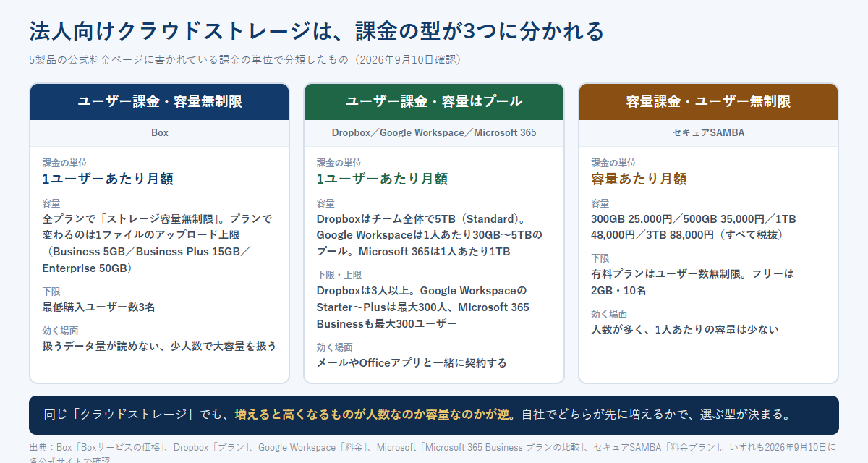Click the 下限 label in the Box card

pyautogui.click(x=51, y=292)
